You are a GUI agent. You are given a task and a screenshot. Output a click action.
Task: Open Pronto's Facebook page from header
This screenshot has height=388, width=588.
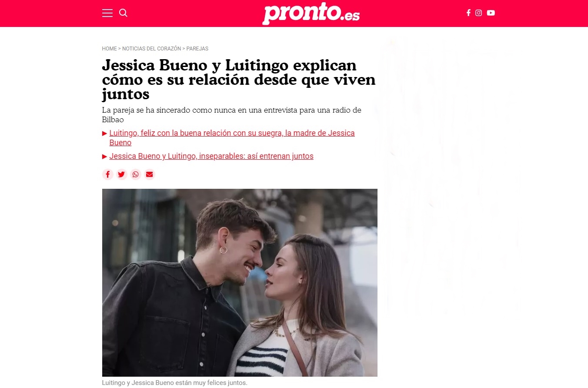468,13
